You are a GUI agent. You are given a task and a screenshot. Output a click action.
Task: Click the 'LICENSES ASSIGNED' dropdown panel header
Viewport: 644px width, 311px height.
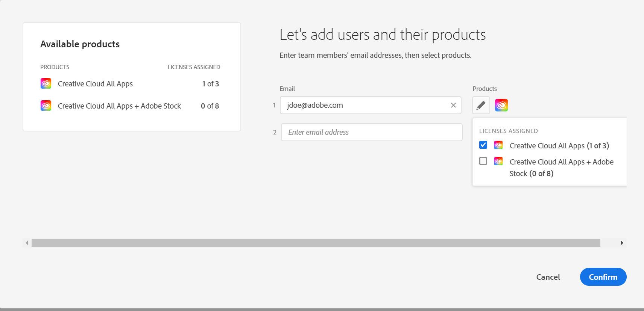click(509, 131)
